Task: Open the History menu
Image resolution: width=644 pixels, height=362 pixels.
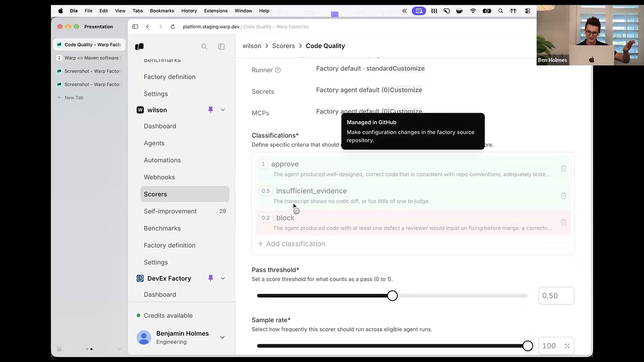Action: point(189,11)
